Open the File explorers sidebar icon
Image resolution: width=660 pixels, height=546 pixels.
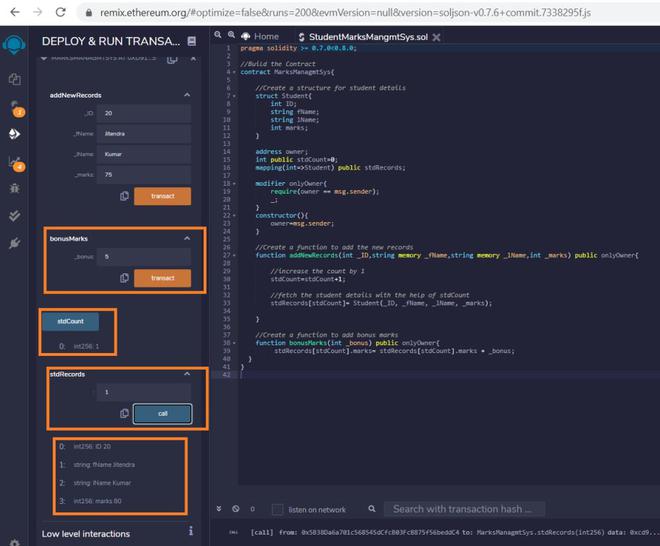[x=14, y=79]
